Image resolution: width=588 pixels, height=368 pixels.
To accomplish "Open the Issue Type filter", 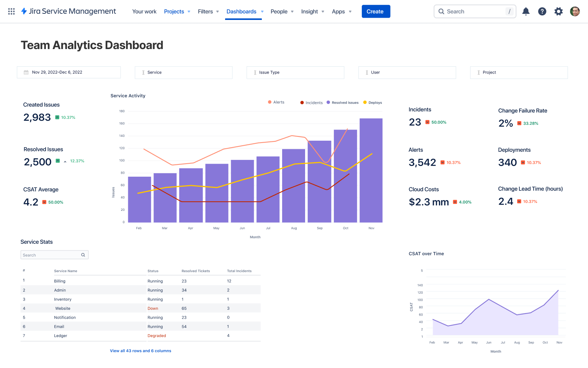I will 295,72.
